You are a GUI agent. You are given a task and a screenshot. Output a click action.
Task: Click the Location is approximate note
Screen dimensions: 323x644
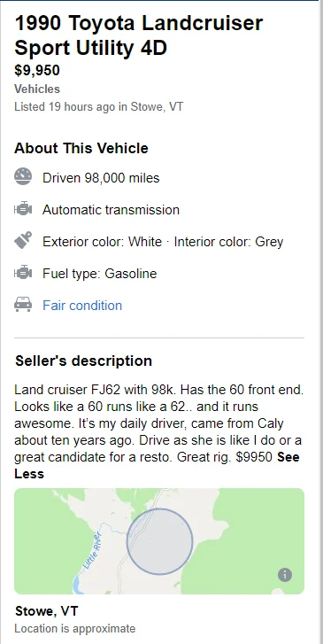(x=74, y=629)
